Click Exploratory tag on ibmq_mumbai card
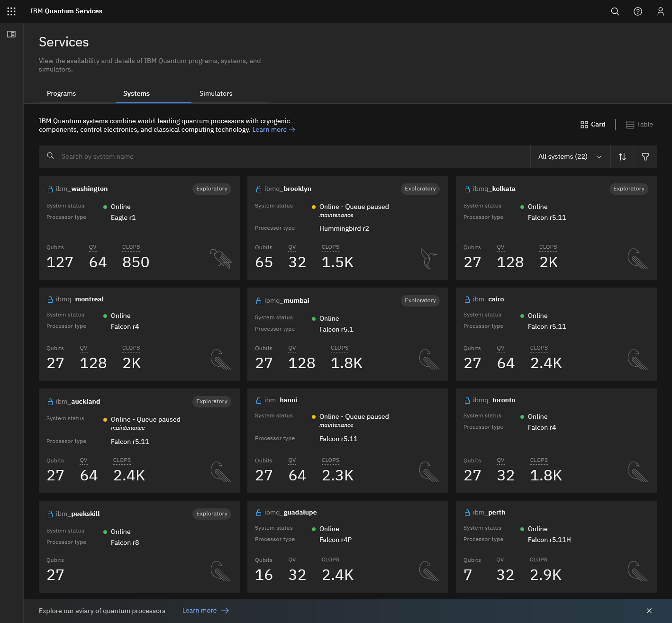The image size is (672, 623). point(420,301)
